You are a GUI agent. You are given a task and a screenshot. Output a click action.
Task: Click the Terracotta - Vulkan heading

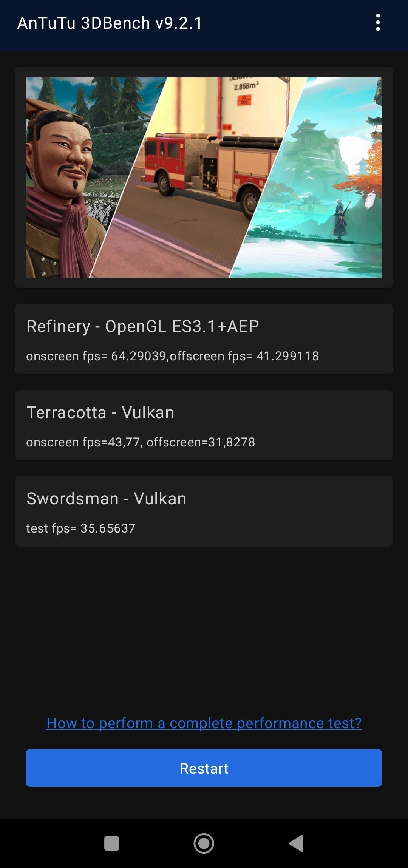coord(100,412)
